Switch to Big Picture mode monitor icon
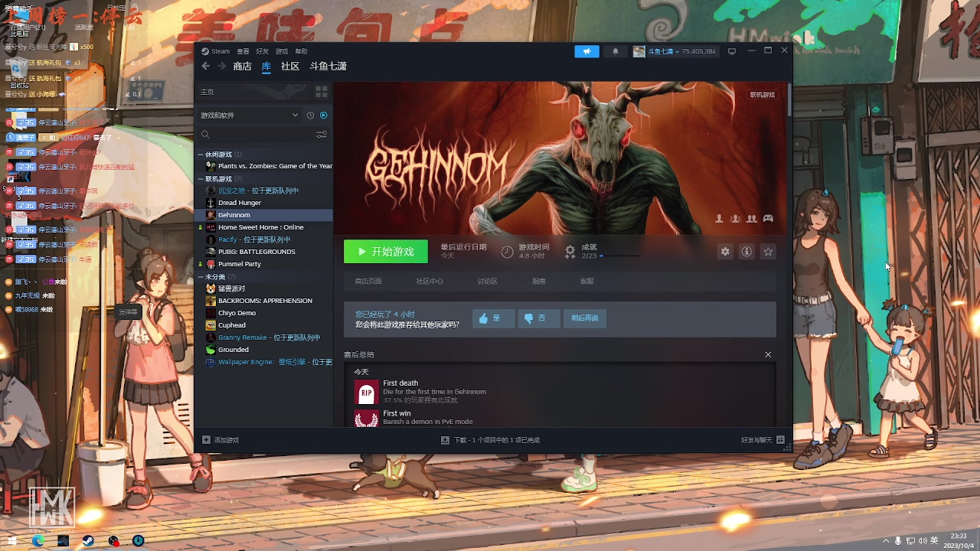Viewport: 980px width, 551px height. tap(731, 51)
